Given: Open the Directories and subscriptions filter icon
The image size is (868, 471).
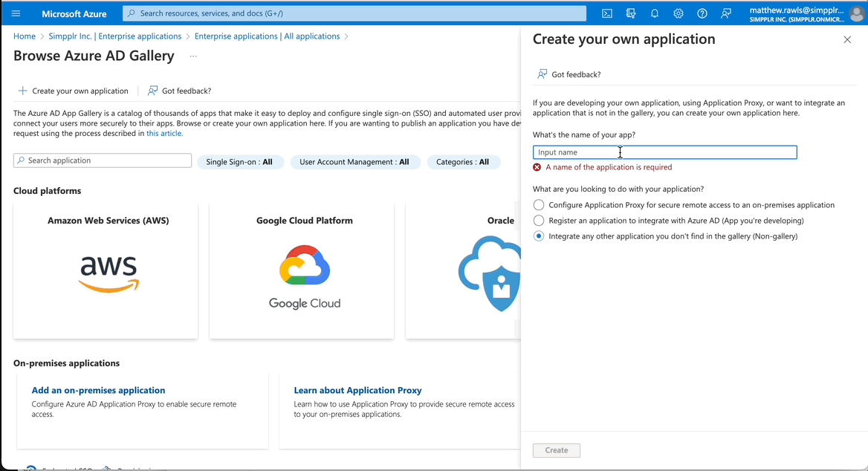Looking at the screenshot, I should (631, 13).
